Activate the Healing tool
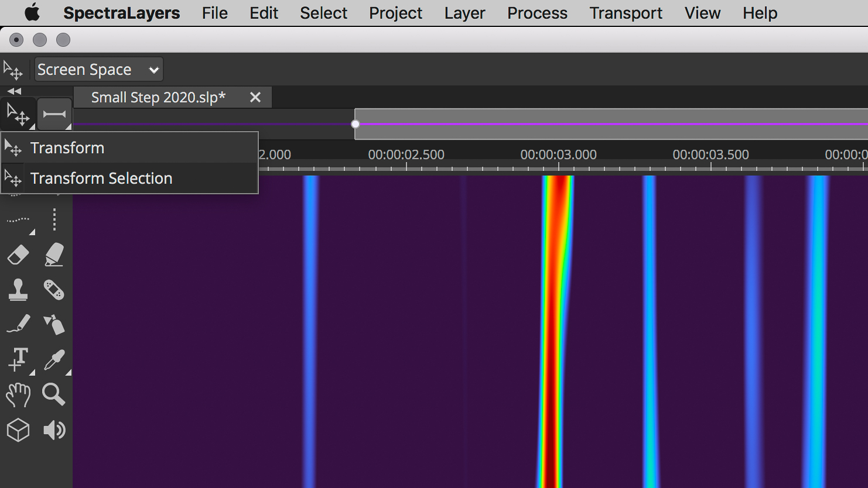This screenshot has width=868, height=488. (54, 290)
